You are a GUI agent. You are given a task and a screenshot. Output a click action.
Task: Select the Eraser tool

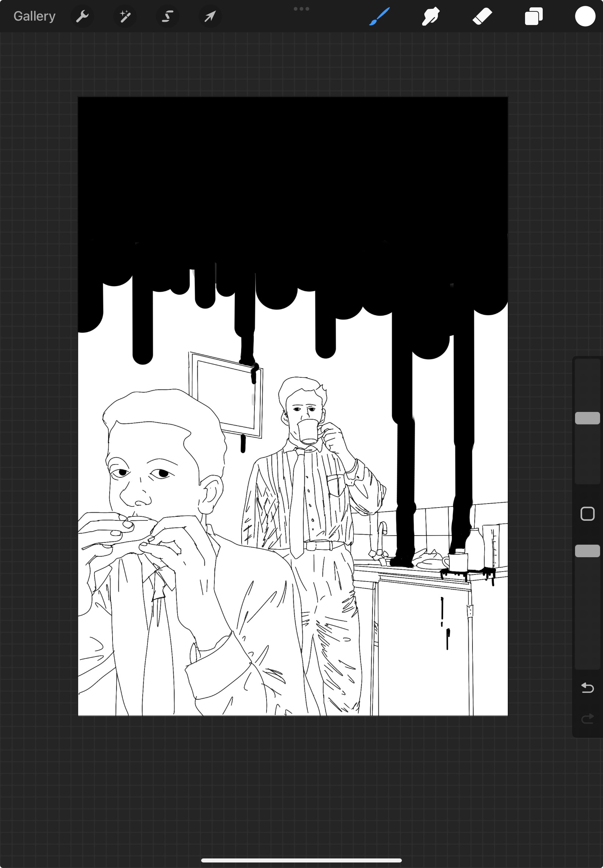482,16
